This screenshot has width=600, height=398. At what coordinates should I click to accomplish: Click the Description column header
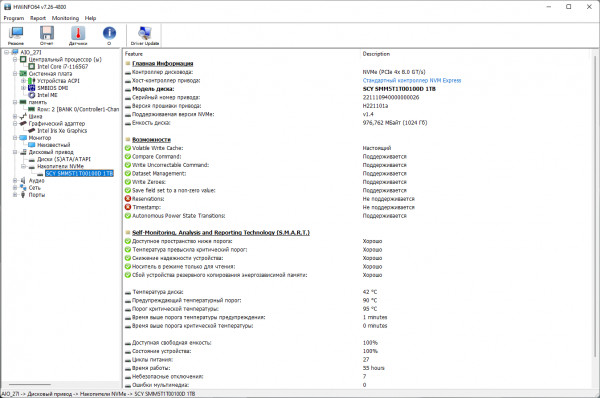376,54
